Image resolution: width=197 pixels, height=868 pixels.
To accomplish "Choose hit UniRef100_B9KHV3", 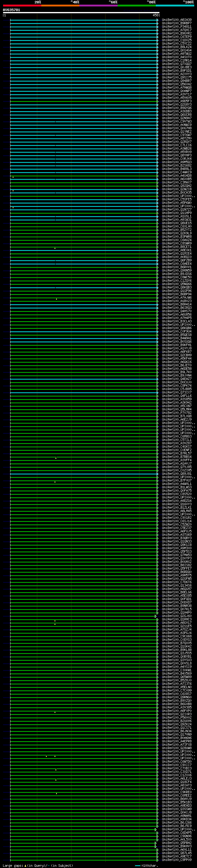I will click(176, 846).
